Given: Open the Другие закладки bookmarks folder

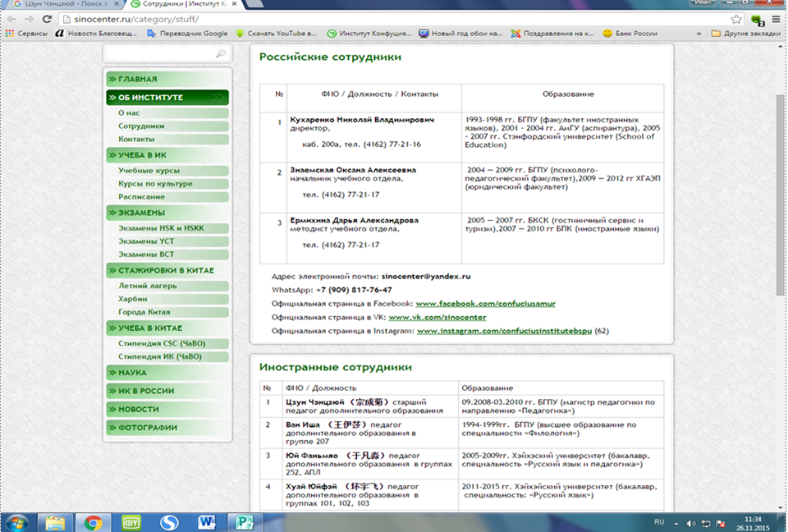Looking at the screenshot, I should coord(744,34).
